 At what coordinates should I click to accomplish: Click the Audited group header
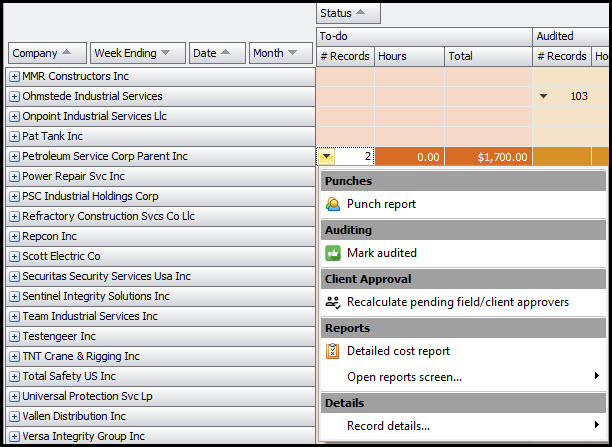tap(571, 36)
